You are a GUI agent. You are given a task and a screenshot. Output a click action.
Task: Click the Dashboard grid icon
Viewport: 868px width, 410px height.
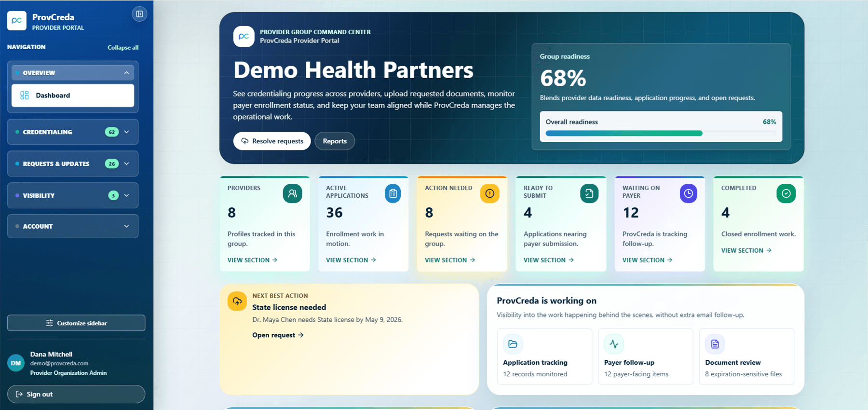25,96
